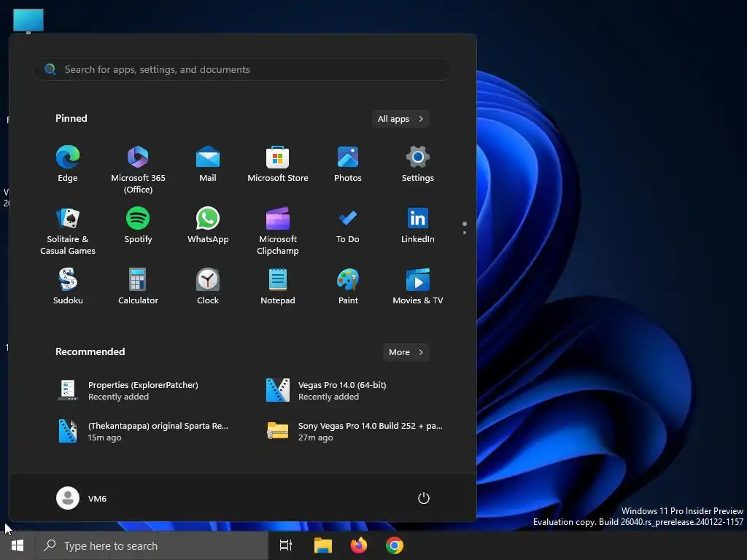The image size is (747, 560).
Task: Open Sony Vegas Pro 14.0 Build 252 archive
Action: point(356,432)
